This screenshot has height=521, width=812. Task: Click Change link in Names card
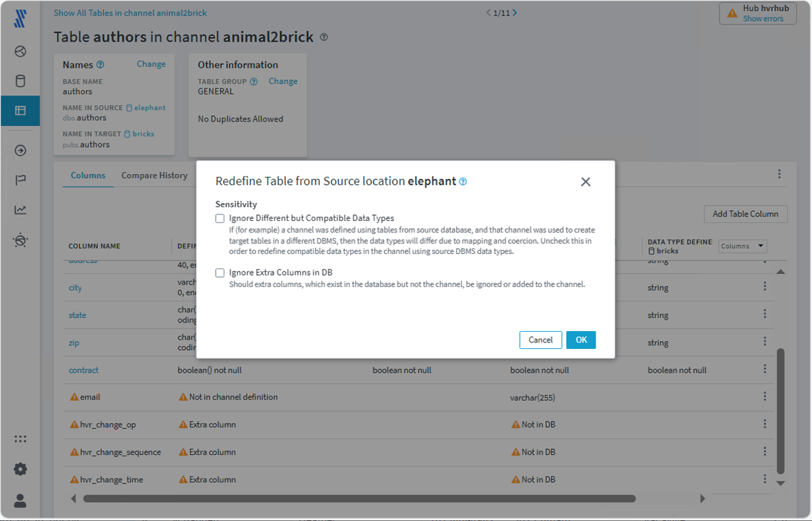coord(151,64)
